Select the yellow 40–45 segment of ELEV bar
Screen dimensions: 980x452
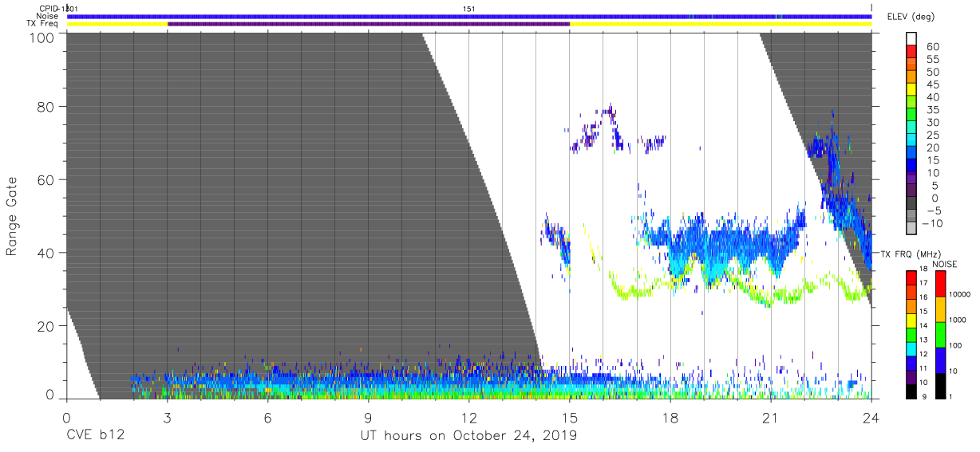[911, 91]
